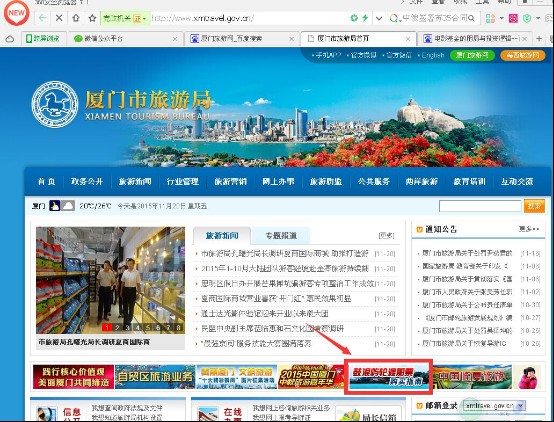Image resolution: width=554 pixels, height=422 pixels.
Task: Expand the mailbox domain dropdown
Action: click(521, 406)
